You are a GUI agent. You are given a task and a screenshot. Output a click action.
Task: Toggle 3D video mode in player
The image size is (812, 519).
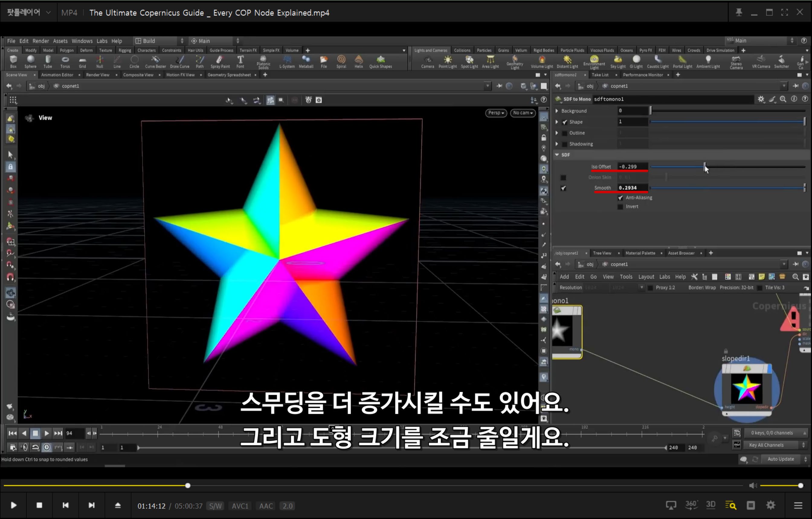[711, 505]
